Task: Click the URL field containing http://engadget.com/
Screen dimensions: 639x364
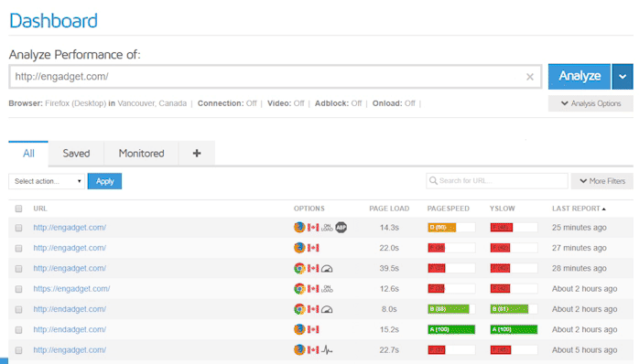Action: pos(275,77)
